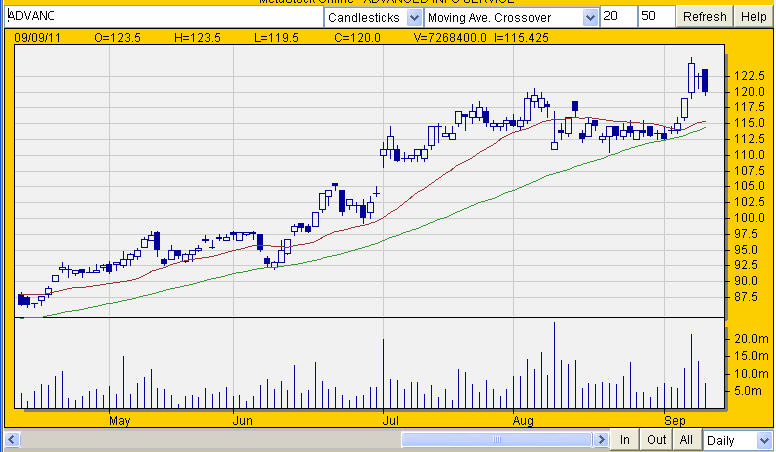Open the Help button
The width and height of the screenshot is (776, 452).
[x=753, y=17]
